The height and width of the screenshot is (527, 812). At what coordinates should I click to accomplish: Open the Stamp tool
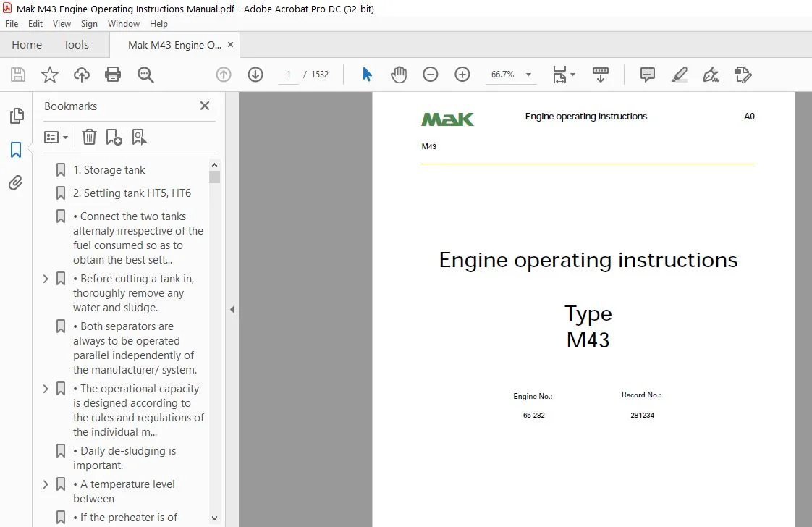click(743, 75)
